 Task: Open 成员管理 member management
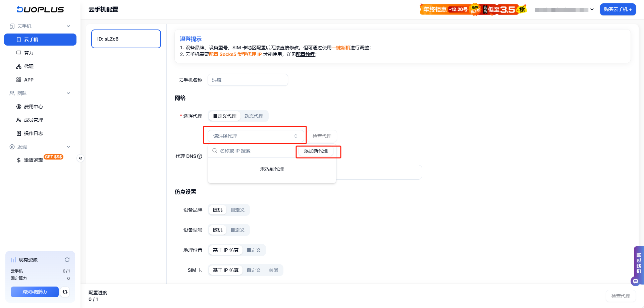tap(34, 120)
